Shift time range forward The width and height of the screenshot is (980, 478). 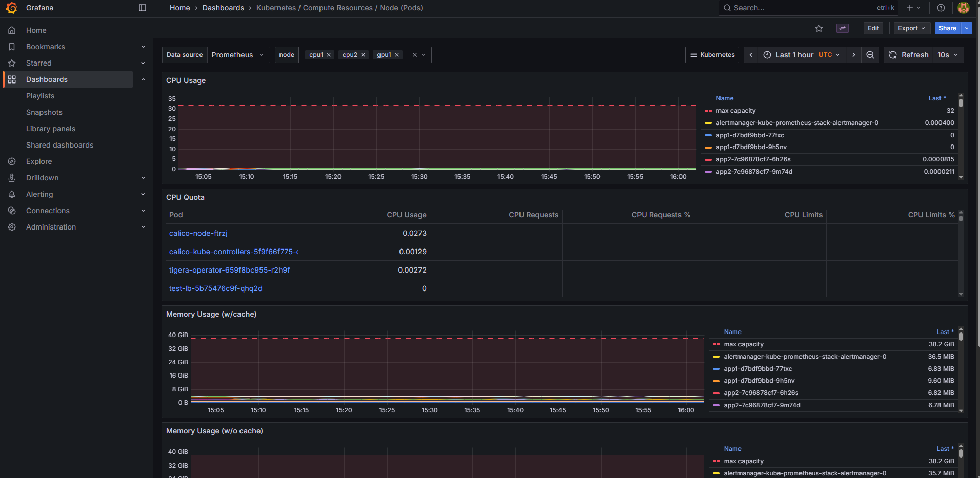click(x=854, y=55)
